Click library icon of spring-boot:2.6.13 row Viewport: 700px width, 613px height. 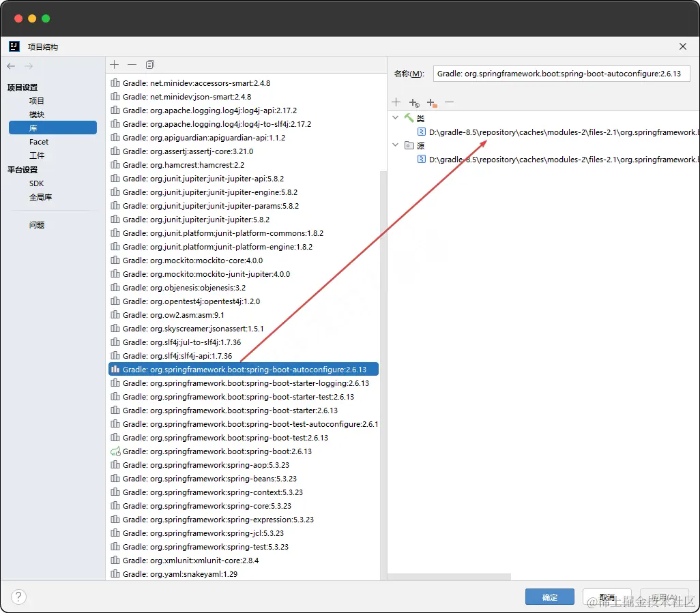(115, 451)
